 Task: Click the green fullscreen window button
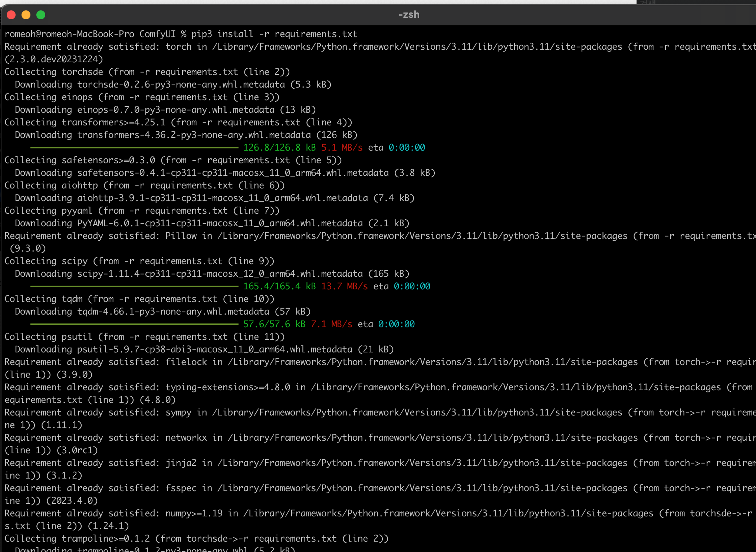(41, 15)
